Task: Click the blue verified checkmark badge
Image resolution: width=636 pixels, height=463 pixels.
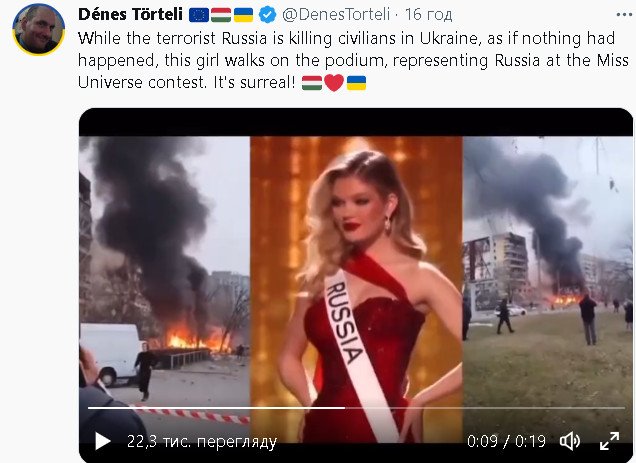Action: [x=267, y=15]
